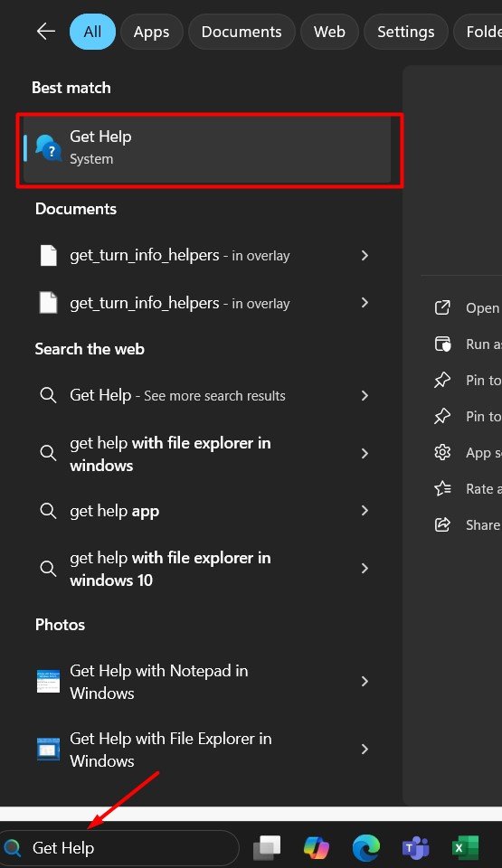502x868 pixels.
Task: Click Rate and review star icon
Action: pos(442,488)
